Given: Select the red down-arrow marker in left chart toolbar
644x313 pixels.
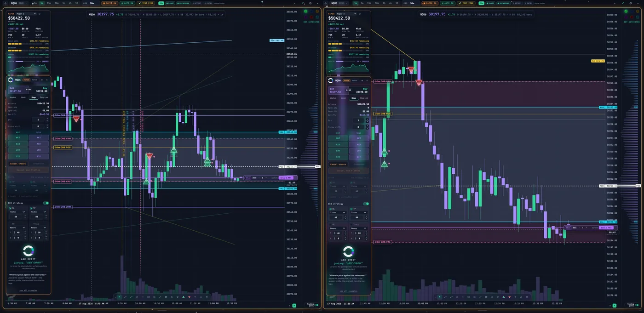Looking at the screenshot, I should point(189,297).
